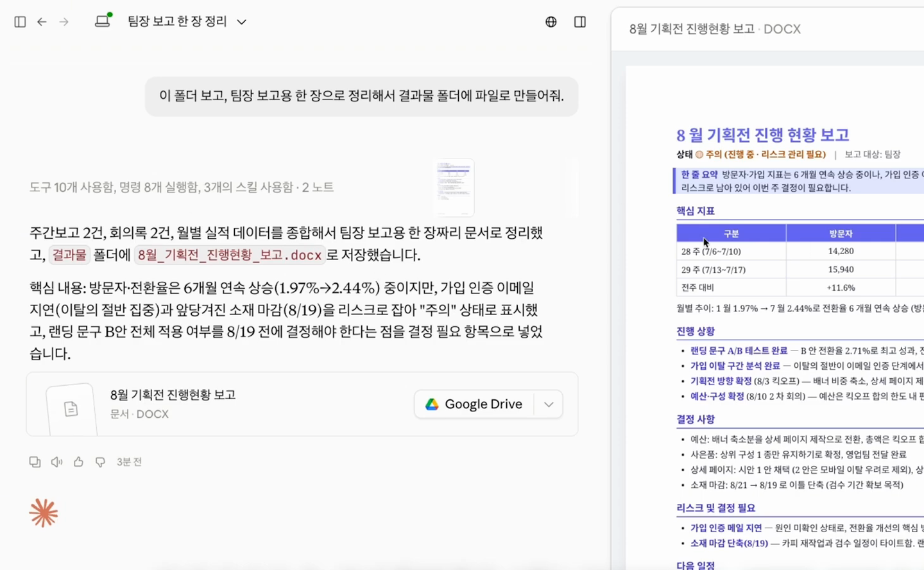
Task: Toggle the right preview panel icon
Action: coord(580,22)
